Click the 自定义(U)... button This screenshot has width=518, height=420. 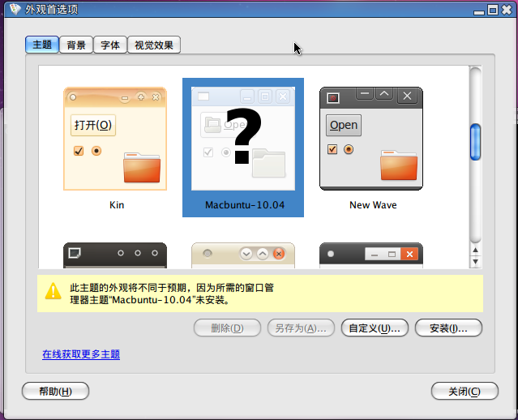point(375,328)
